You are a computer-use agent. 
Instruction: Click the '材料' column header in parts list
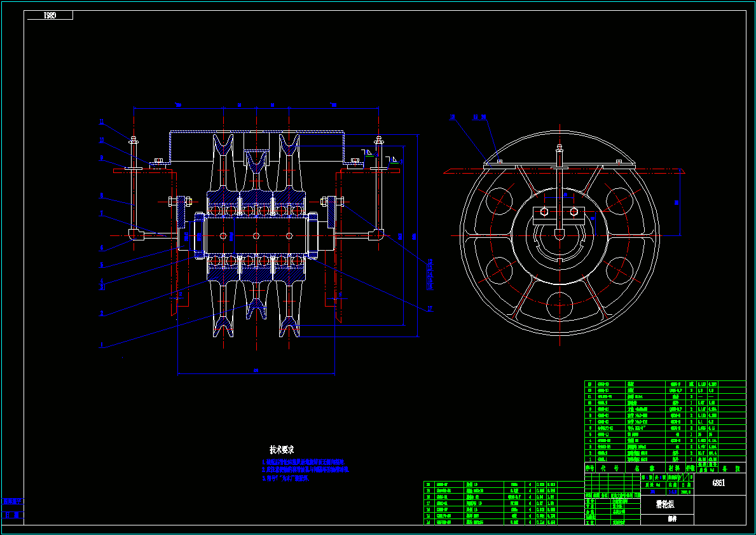coord(674,468)
